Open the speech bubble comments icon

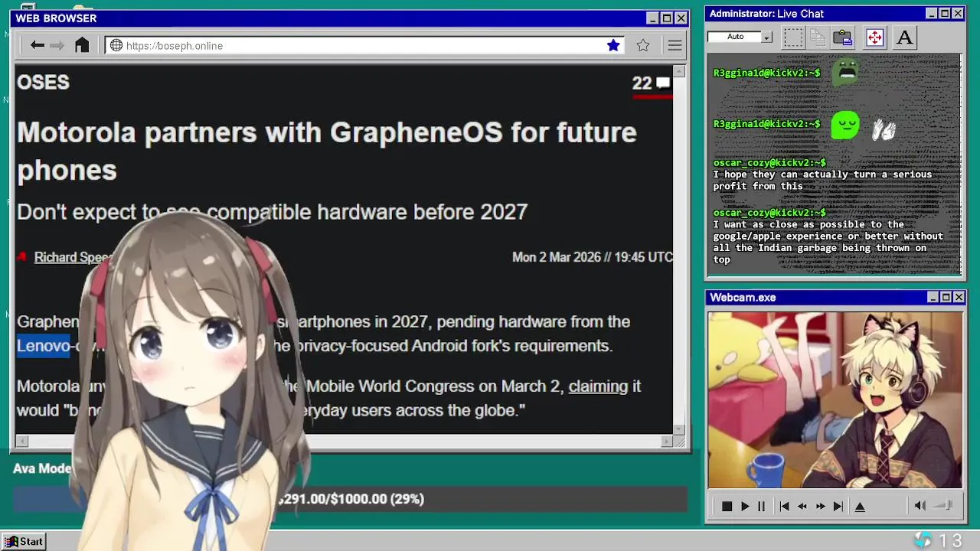(x=663, y=83)
